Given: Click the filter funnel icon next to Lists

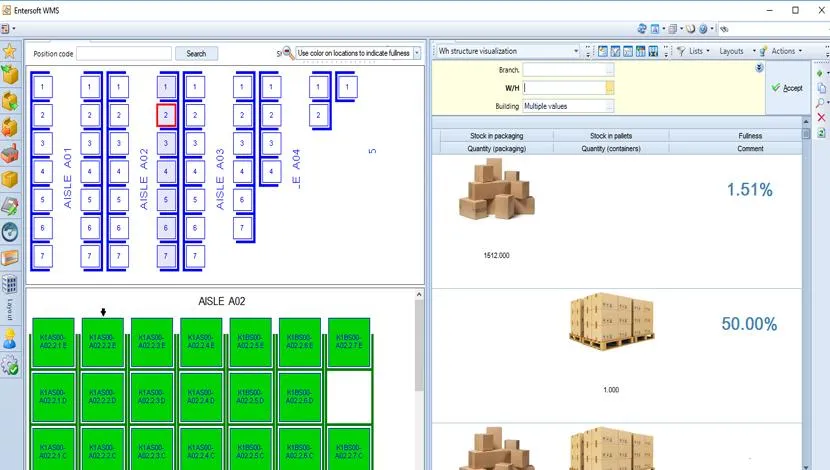Looking at the screenshot, I should (x=681, y=51).
